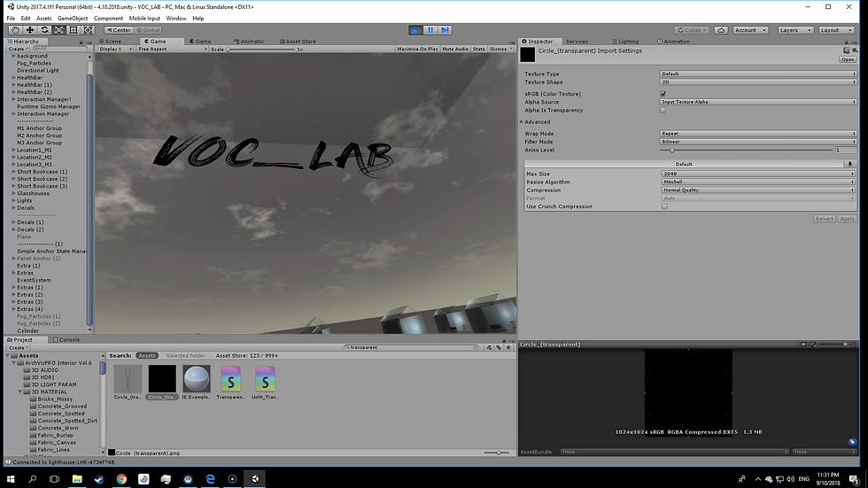The width and height of the screenshot is (868, 488).
Task: Open the Filter Mode dropdown
Action: point(758,142)
